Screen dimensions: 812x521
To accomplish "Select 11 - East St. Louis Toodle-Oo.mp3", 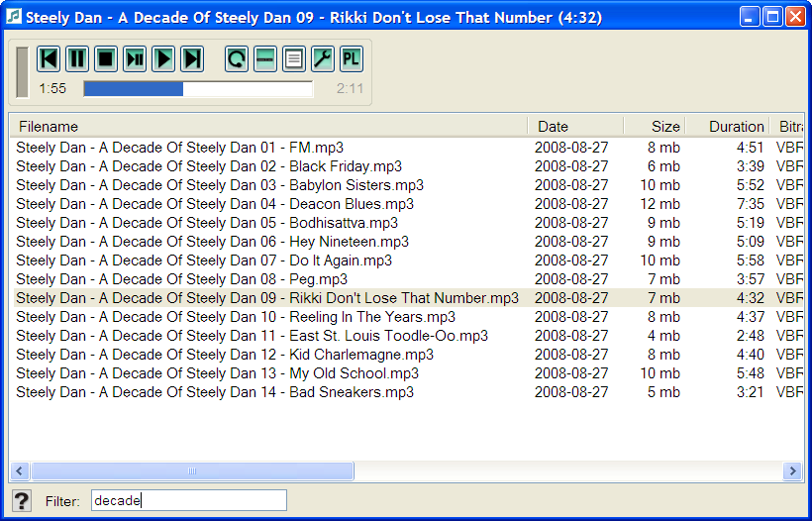I will (x=253, y=336).
